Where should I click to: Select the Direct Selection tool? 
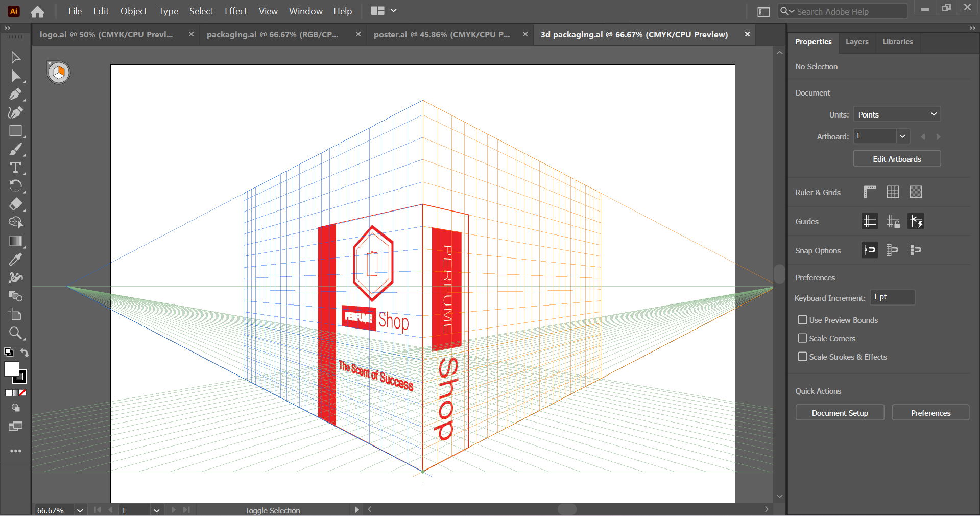tap(15, 76)
